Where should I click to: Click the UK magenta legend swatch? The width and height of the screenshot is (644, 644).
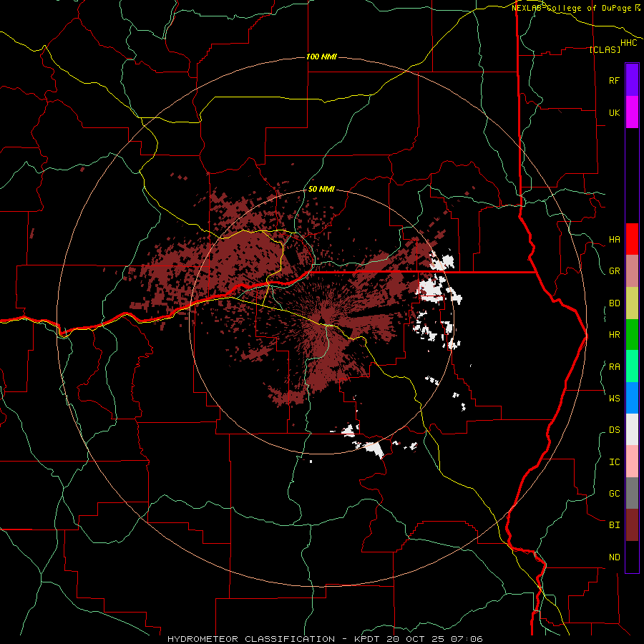pyautogui.click(x=632, y=112)
